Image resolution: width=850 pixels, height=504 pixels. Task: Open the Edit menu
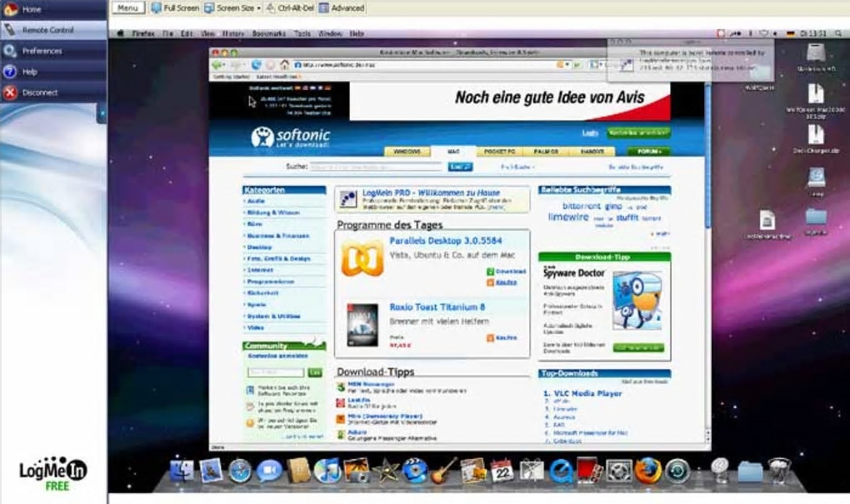pos(187,33)
